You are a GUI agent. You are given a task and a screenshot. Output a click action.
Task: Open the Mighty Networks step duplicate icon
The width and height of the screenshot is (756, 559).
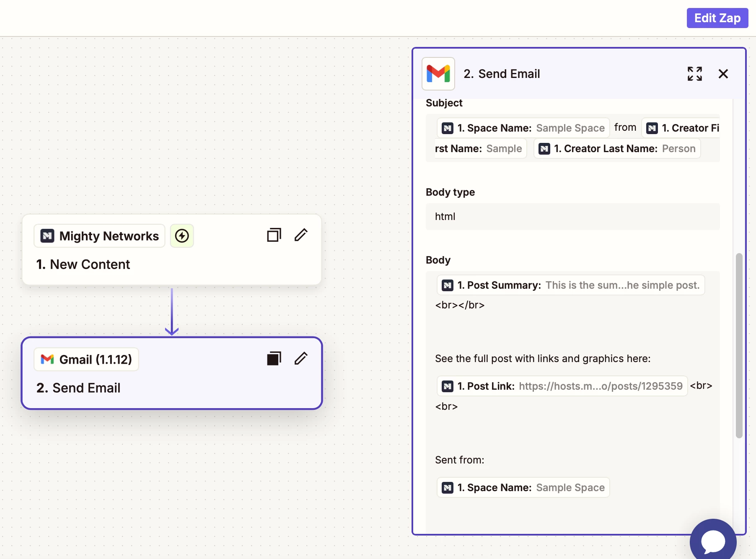274,235
